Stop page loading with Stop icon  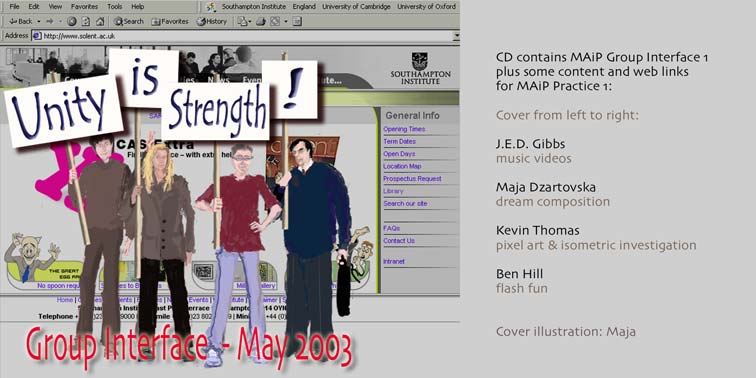[x=71, y=21]
